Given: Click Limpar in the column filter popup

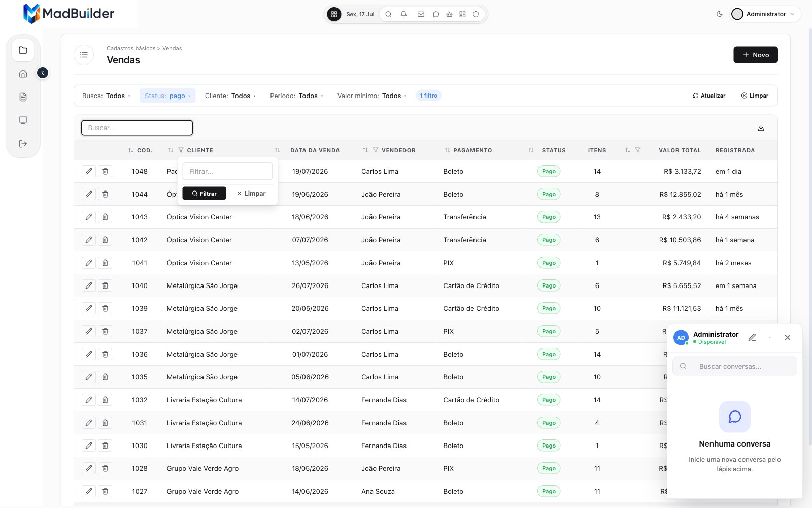Looking at the screenshot, I should 251,194.
